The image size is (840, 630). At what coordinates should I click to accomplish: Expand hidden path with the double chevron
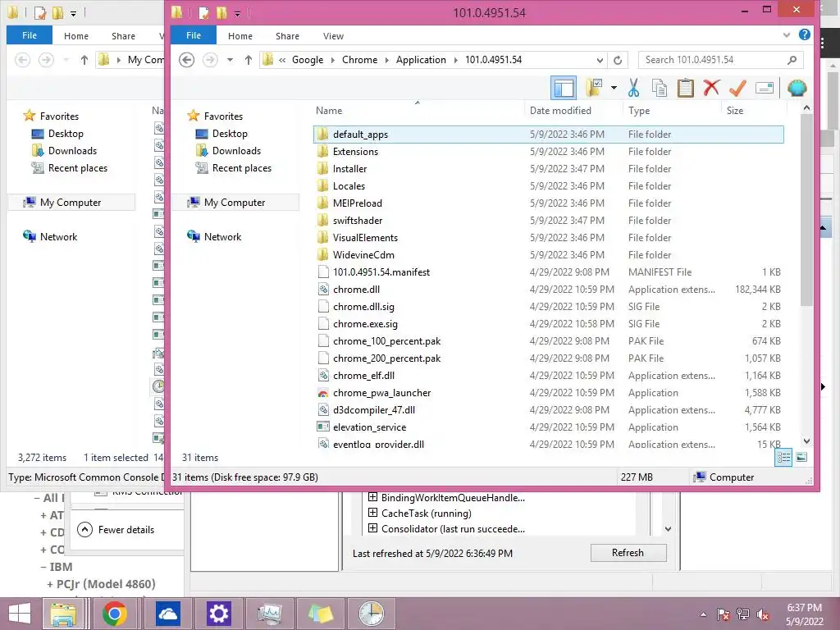click(x=282, y=60)
